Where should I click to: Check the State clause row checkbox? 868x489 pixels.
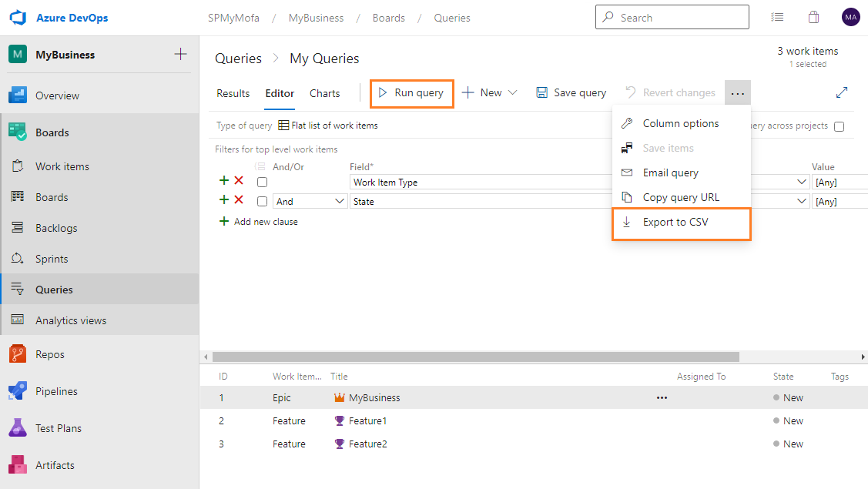click(x=262, y=202)
